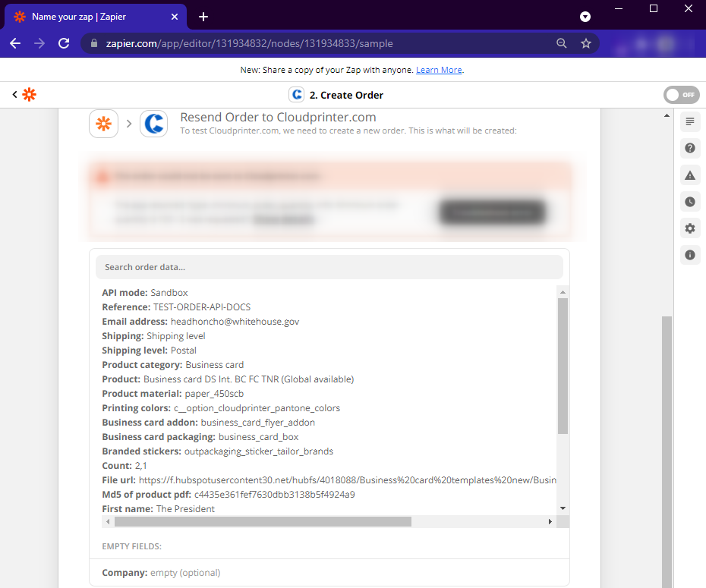
Task: Click the padlock site info icon
Action: (x=94, y=43)
